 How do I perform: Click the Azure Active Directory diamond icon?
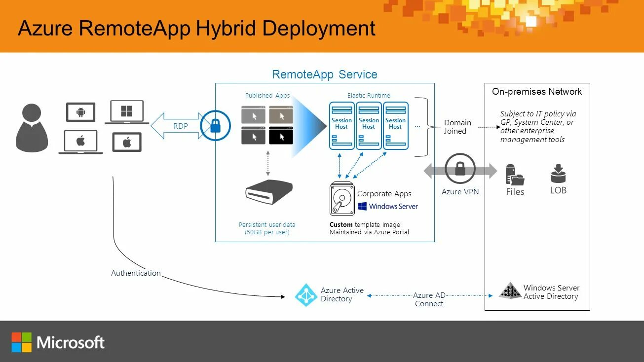pyautogui.click(x=306, y=295)
